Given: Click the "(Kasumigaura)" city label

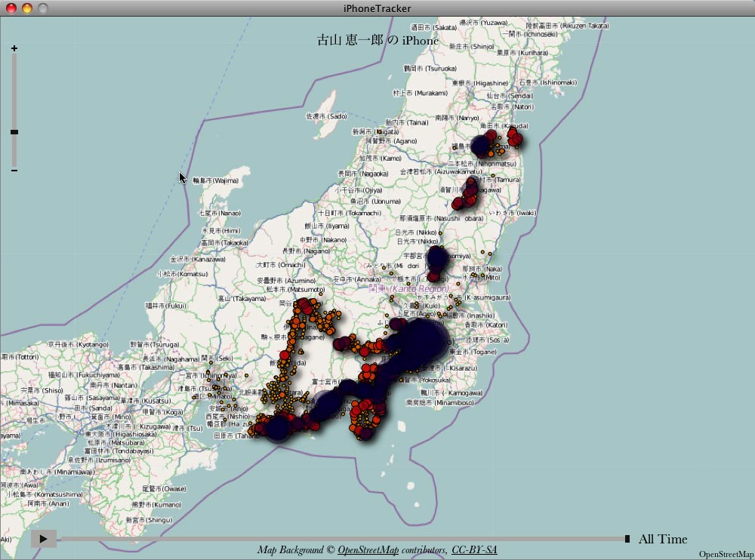Looking at the screenshot, I should click(x=487, y=297).
